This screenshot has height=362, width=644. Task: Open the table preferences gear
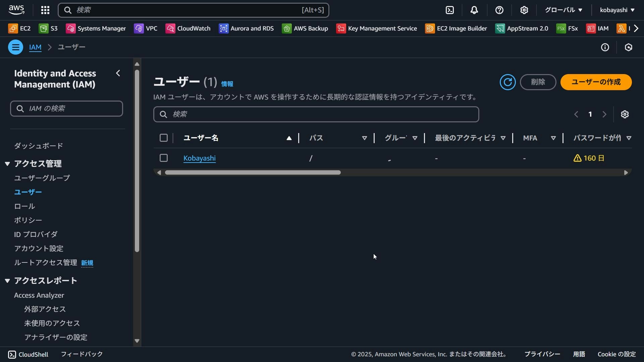tap(625, 114)
